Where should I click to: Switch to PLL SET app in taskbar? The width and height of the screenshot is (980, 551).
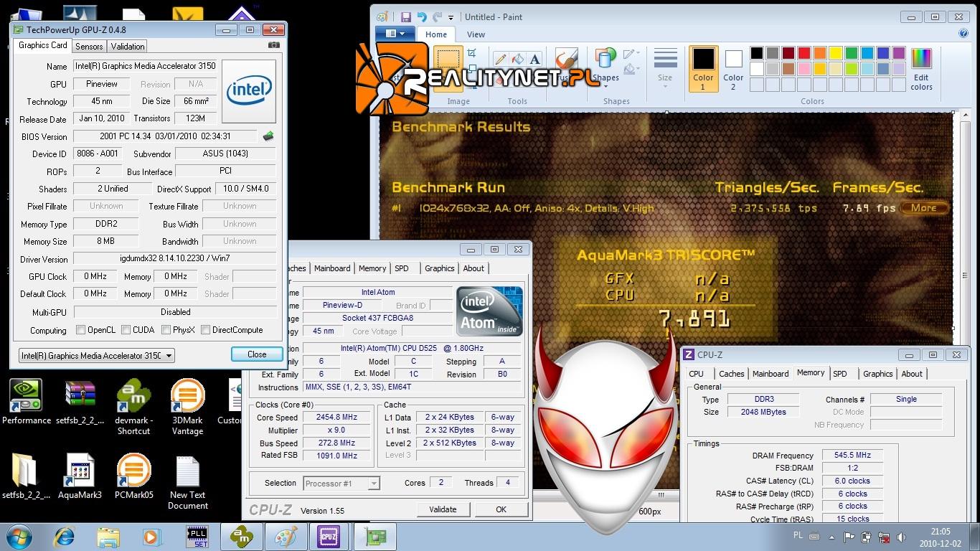(x=197, y=537)
